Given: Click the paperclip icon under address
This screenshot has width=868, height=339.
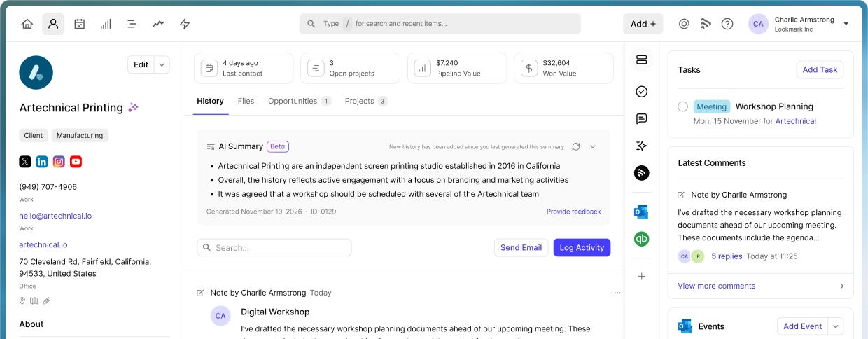Looking at the screenshot, I should 46,300.
